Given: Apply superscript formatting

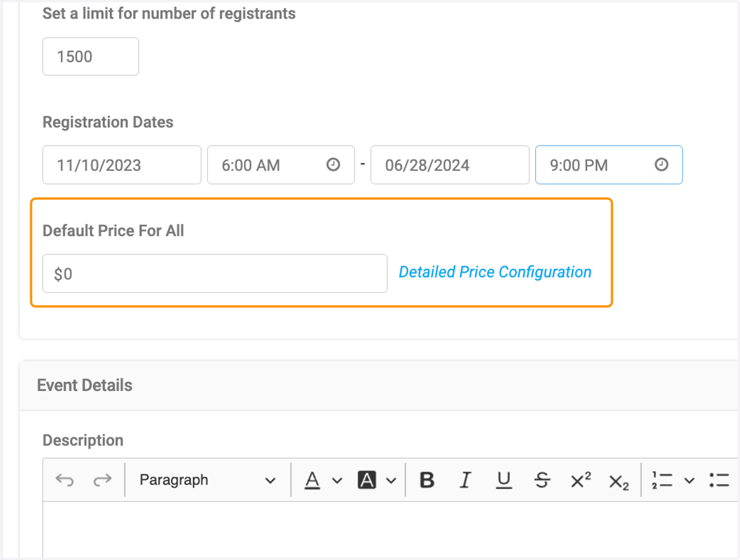Looking at the screenshot, I should tap(580, 480).
